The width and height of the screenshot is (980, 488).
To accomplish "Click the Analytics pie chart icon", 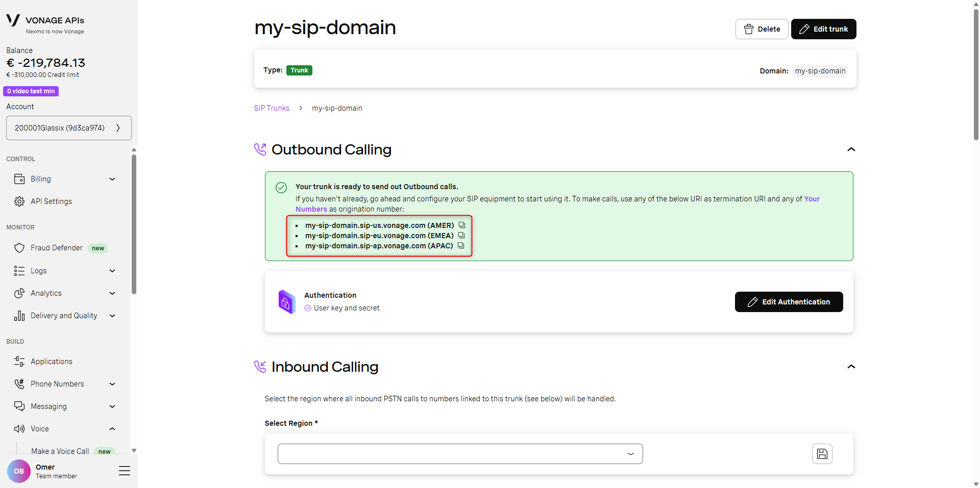I will point(19,293).
